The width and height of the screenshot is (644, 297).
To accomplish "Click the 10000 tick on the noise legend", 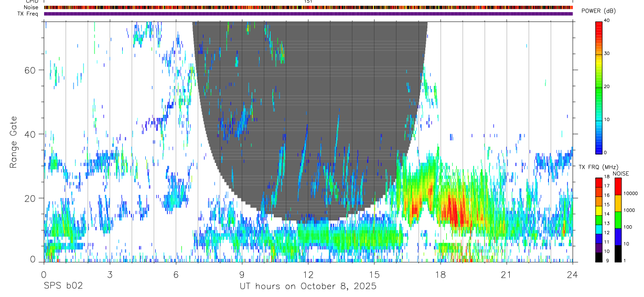I will click(x=631, y=193).
